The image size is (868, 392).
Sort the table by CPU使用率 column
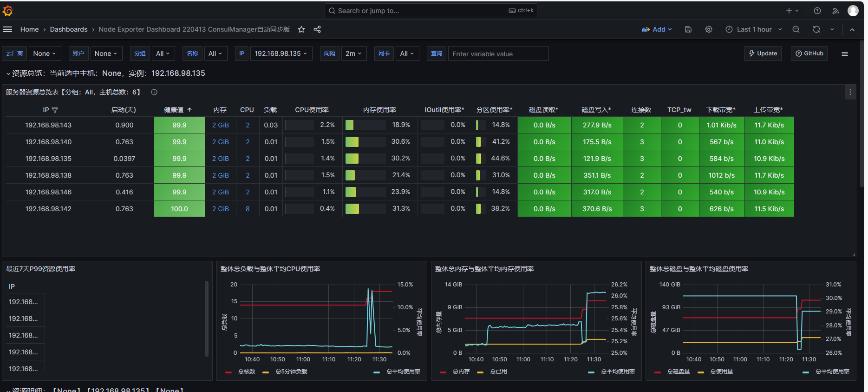pos(312,110)
